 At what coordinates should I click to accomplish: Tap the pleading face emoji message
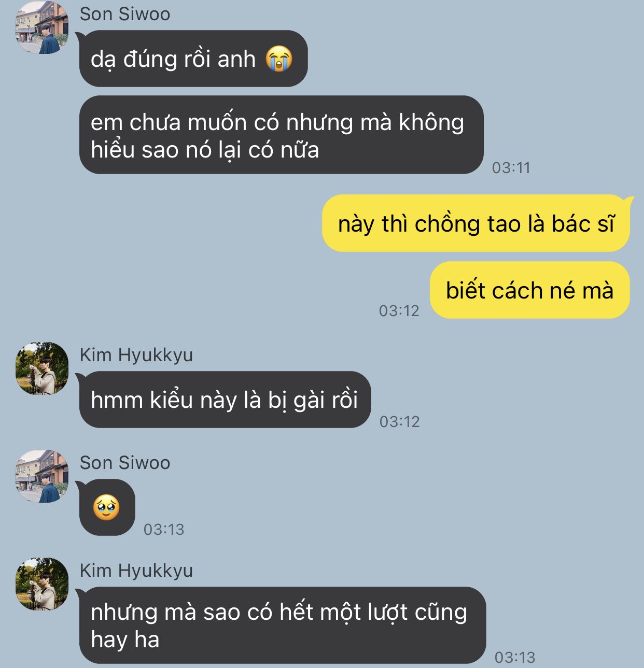107,507
